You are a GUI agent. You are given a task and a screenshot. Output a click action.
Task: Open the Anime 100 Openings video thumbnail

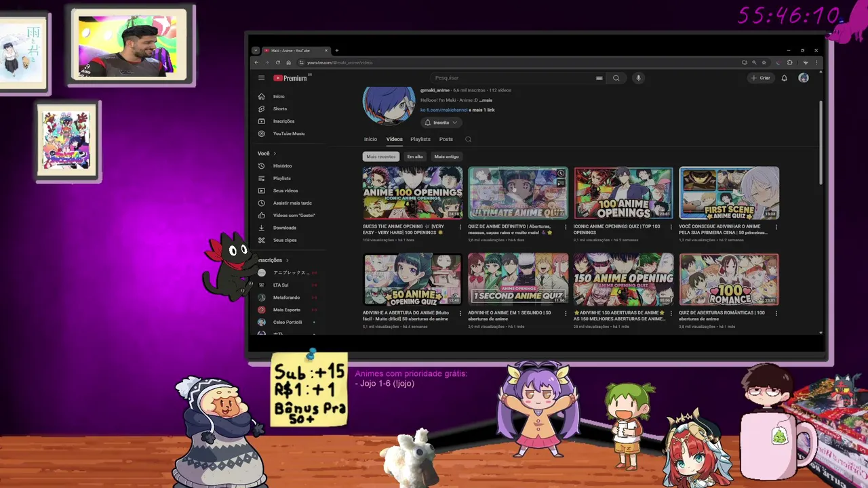coord(412,193)
